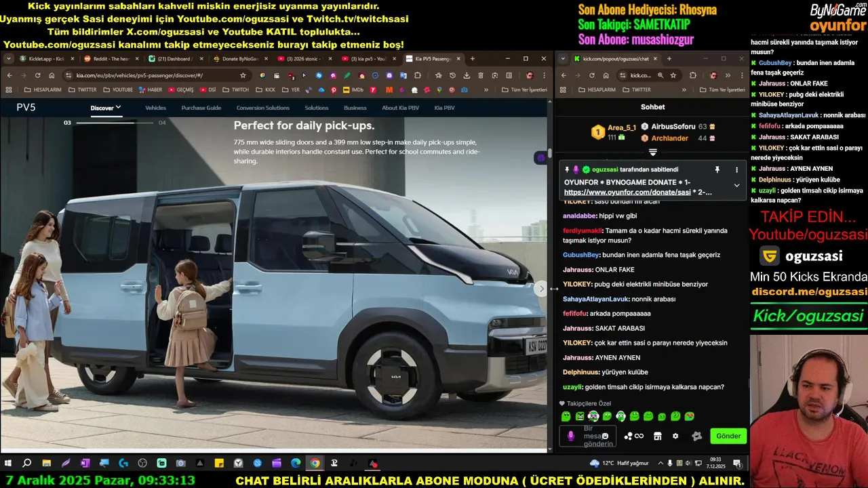Open downloads icon in Kia browser toolbar
Viewport: 868px width, 488px height.
(x=467, y=75)
